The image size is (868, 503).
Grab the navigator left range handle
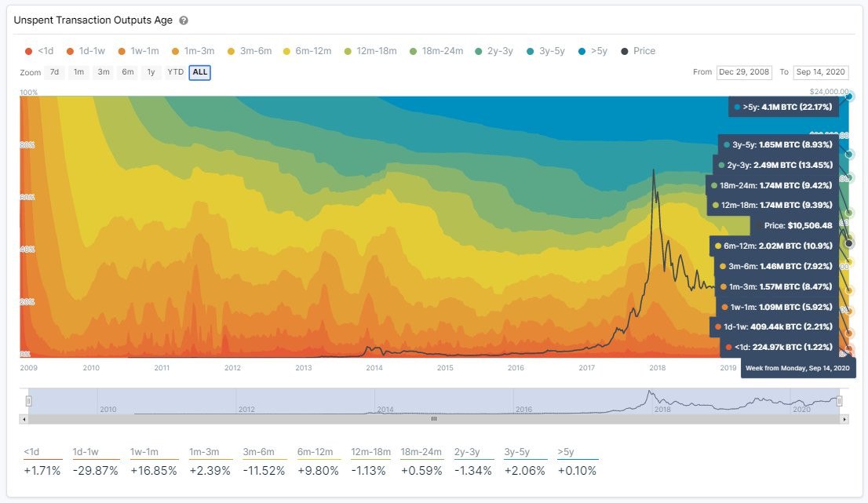pyautogui.click(x=29, y=401)
